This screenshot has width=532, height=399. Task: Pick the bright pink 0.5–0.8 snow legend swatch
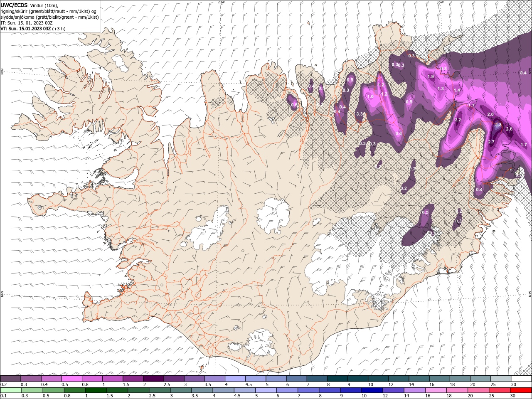coord(72,379)
